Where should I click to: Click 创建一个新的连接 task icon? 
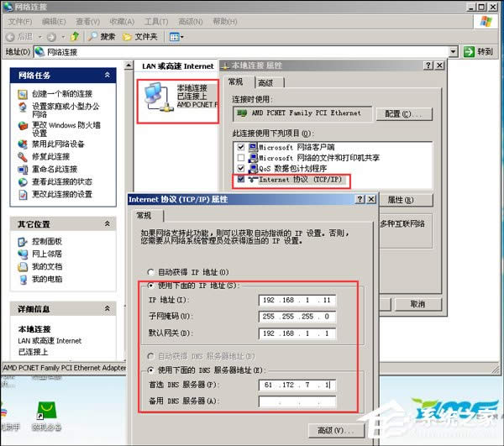click(x=24, y=93)
